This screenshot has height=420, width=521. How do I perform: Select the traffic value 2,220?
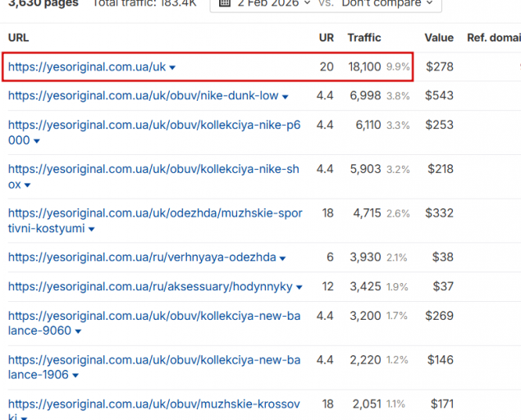pyautogui.click(x=365, y=360)
